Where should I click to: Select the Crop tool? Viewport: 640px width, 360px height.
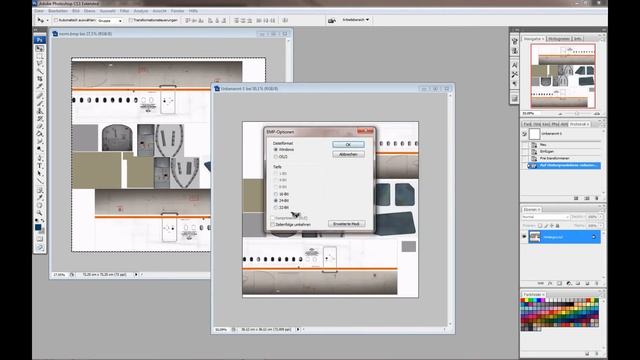click(x=40, y=78)
